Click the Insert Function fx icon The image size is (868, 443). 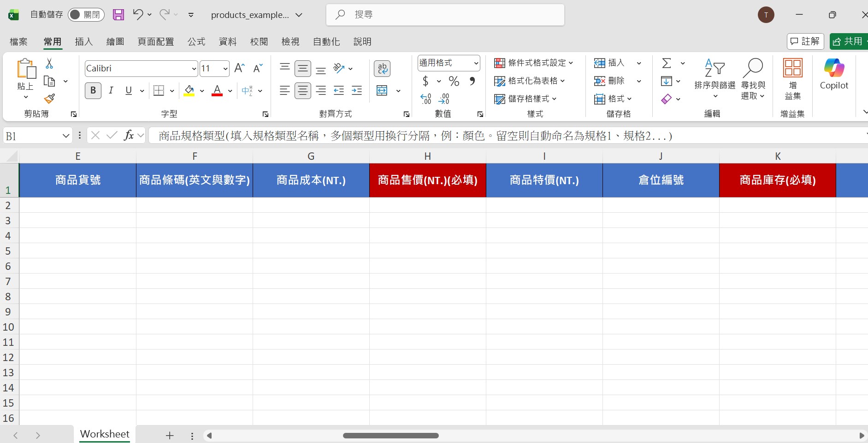(x=129, y=135)
